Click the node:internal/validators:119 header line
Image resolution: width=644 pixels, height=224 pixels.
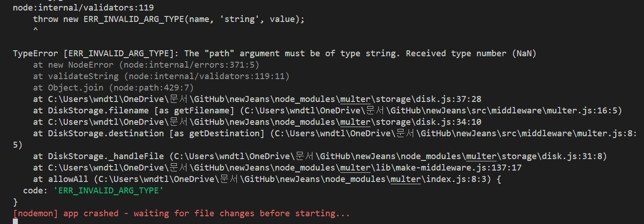[83, 8]
